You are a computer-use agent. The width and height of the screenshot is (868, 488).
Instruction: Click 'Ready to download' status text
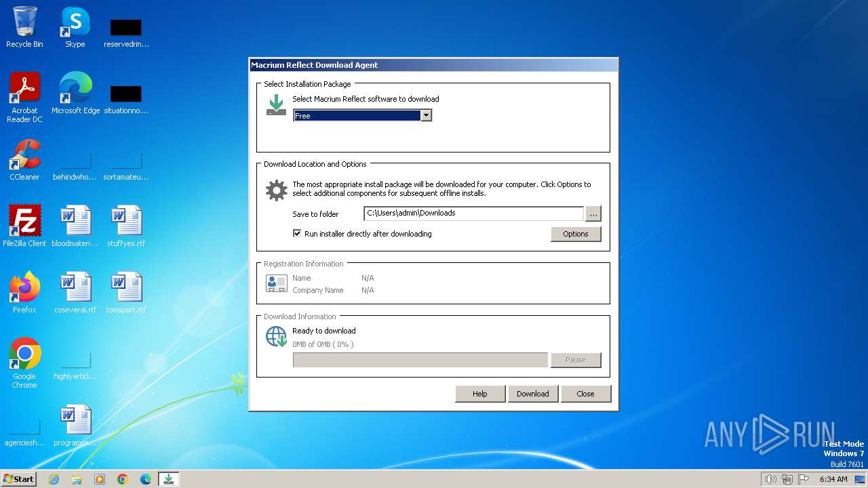[x=324, y=331]
